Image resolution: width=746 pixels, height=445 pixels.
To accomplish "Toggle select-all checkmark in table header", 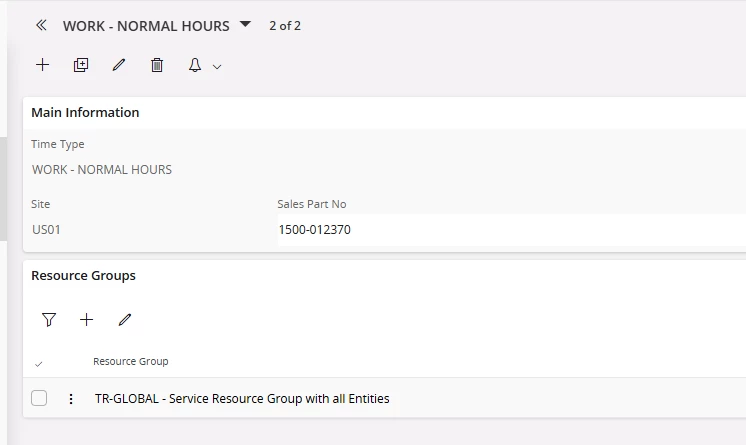I will click(x=39, y=364).
